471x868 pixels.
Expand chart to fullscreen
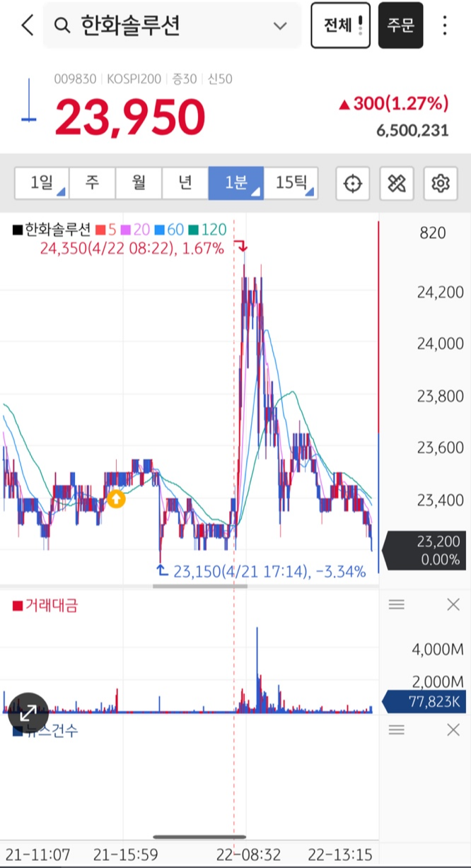tap(29, 712)
